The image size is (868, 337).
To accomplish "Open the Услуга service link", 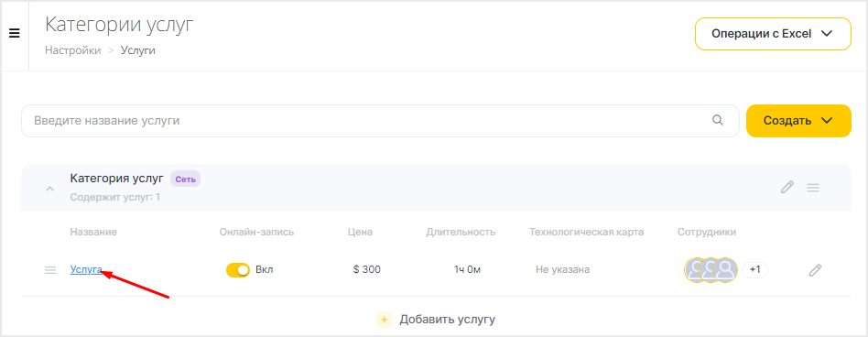I will (86, 269).
